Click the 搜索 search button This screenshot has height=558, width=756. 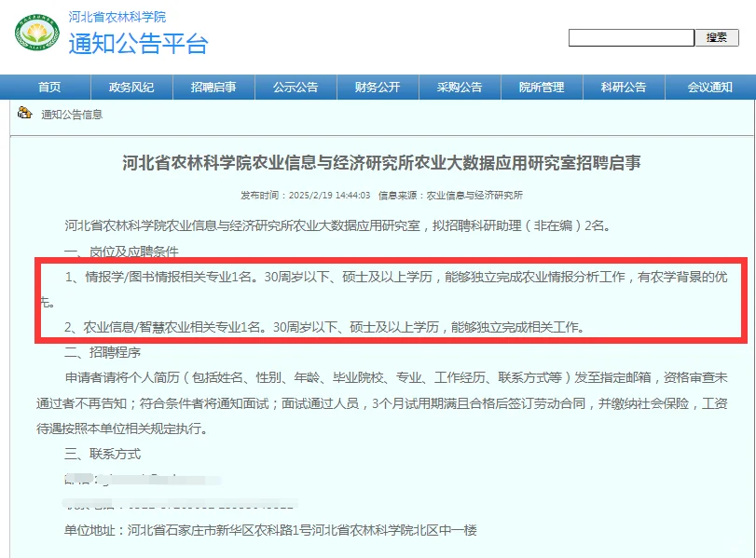pyautogui.click(x=717, y=37)
